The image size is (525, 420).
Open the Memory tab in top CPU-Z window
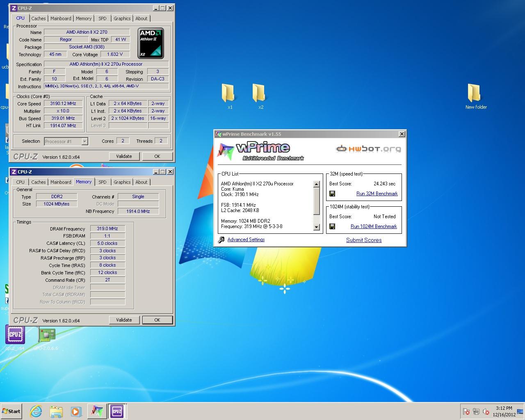pyautogui.click(x=84, y=18)
